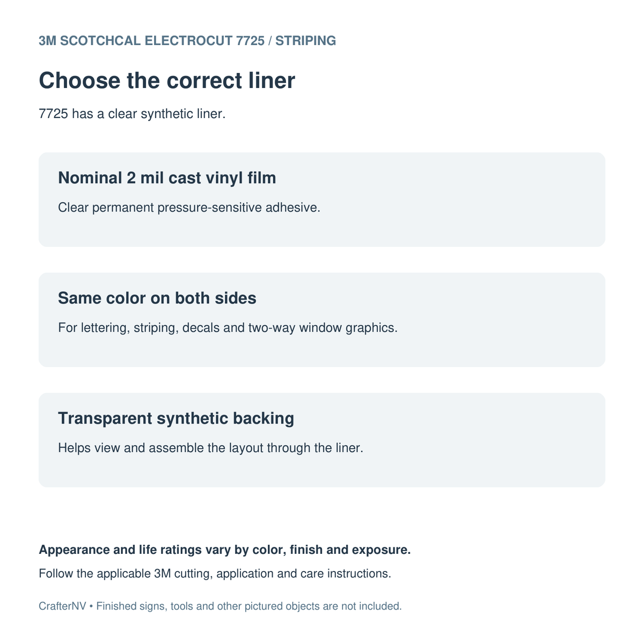
Task: Click the 'Transparent synthetic backing' title
Action: 176,418
